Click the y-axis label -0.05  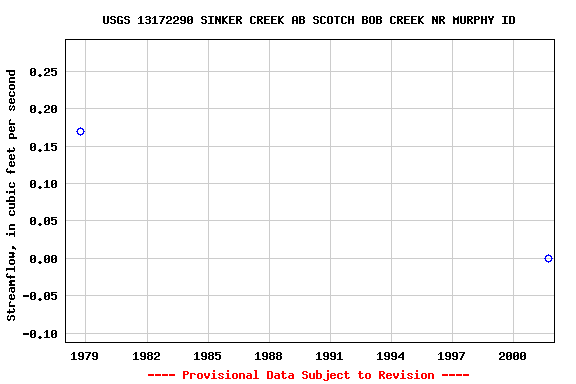point(40,296)
